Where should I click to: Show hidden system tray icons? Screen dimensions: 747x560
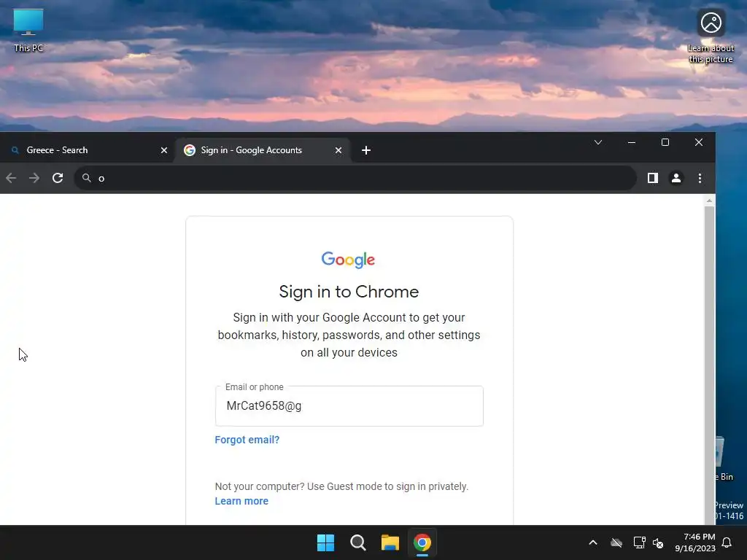pos(593,542)
